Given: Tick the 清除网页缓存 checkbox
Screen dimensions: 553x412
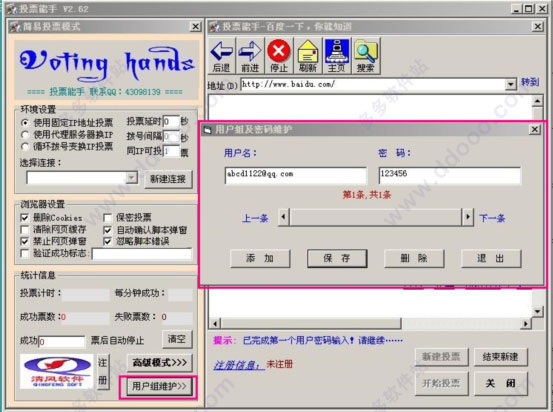Looking at the screenshot, I should click(x=25, y=230).
